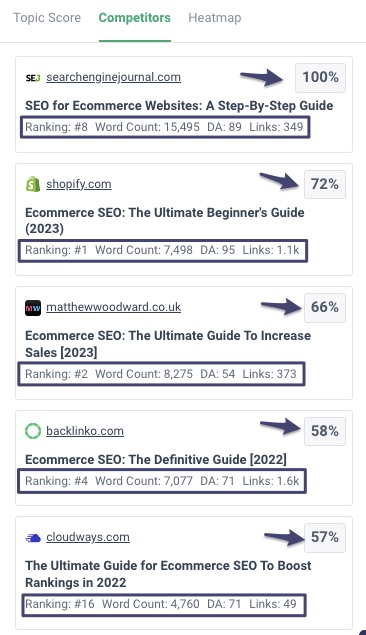
Task: Open the Heatmap tab
Action: click(215, 18)
